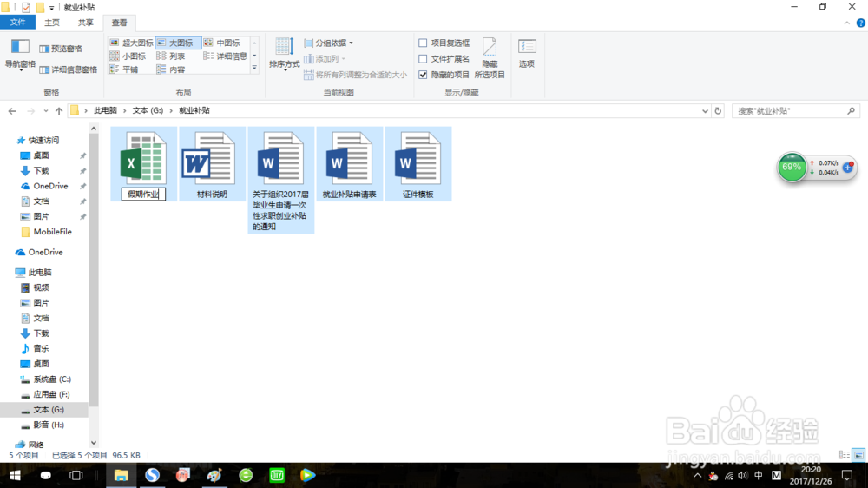
Task: Select small icons (小图标) layout
Action: click(x=128, y=56)
